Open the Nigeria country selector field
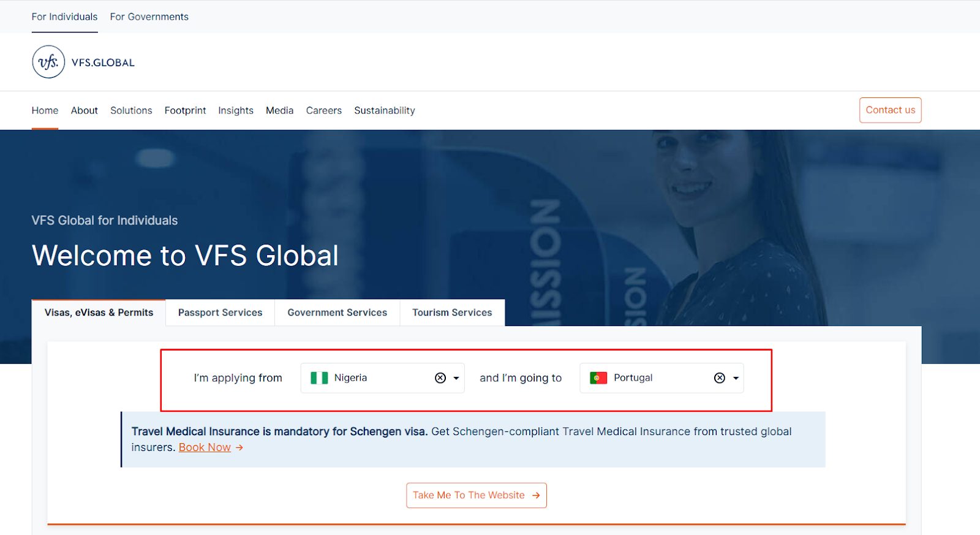Image resolution: width=980 pixels, height=535 pixels. (383, 378)
